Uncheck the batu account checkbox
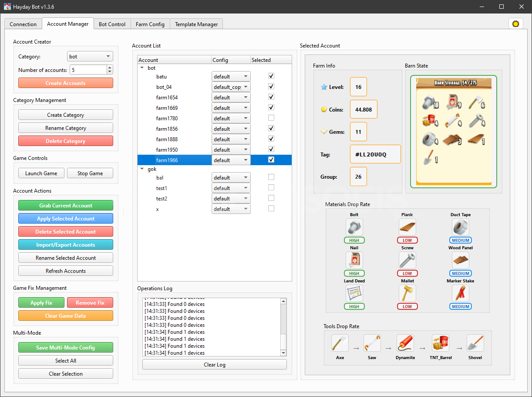This screenshot has height=397, width=532. (271, 76)
